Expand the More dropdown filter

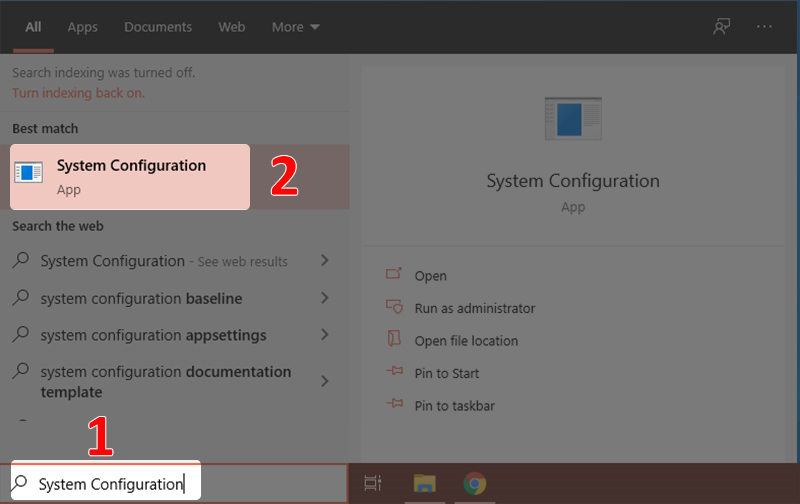tap(295, 27)
